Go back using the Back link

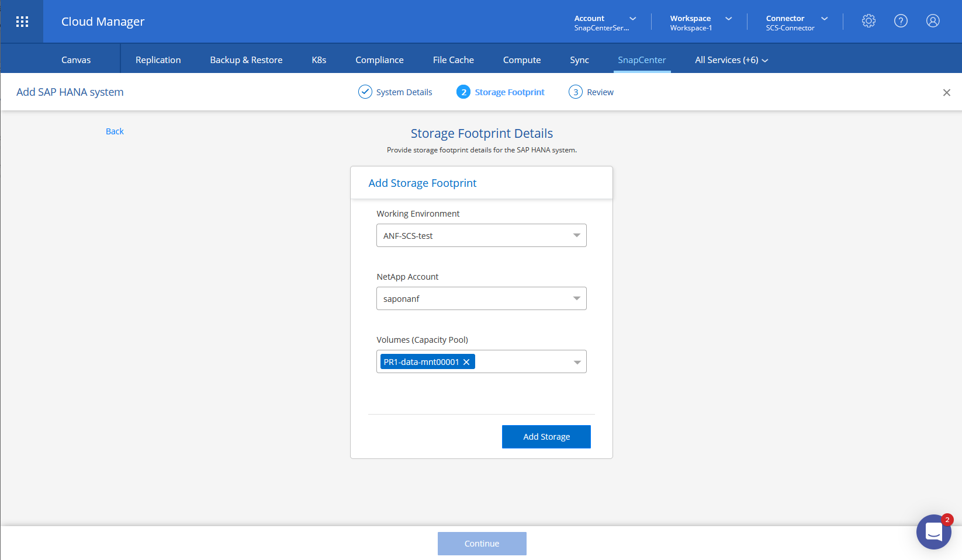click(x=115, y=131)
